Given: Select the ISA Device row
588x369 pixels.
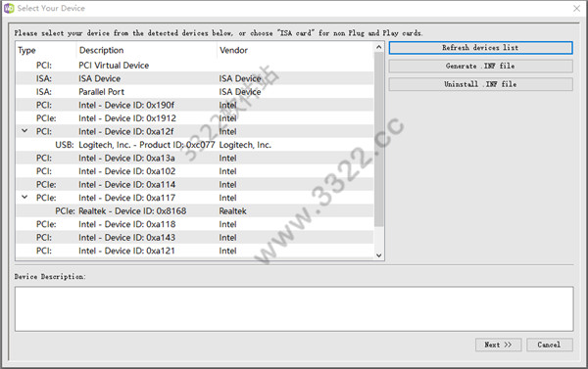Looking at the screenshot, I should (x=195, y=78).
